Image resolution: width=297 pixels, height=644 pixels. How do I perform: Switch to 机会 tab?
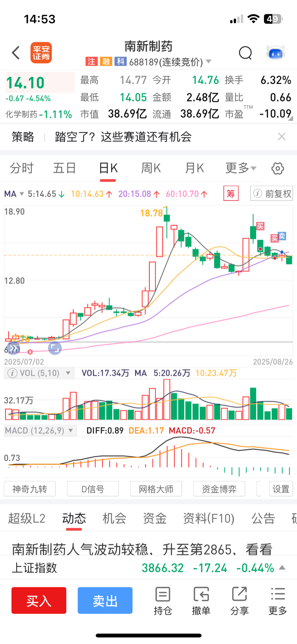pyautogui.click(x=114, y=518)
